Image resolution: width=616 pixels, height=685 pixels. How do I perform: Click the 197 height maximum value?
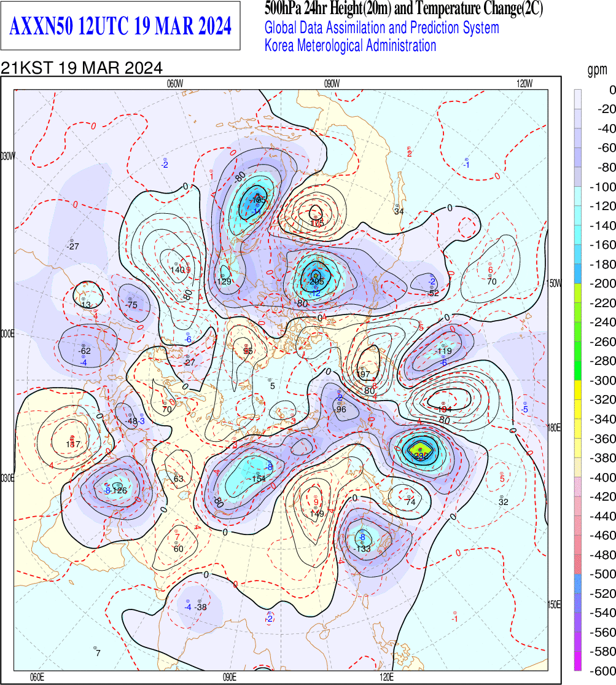[x=364, y=374]
